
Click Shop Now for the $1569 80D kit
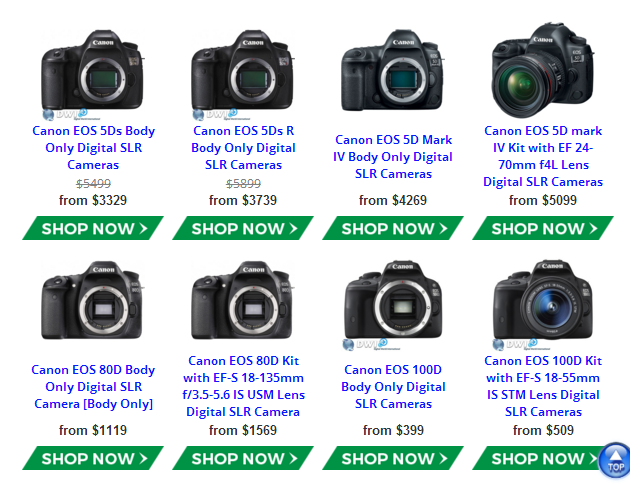click(x=243, y=458)
